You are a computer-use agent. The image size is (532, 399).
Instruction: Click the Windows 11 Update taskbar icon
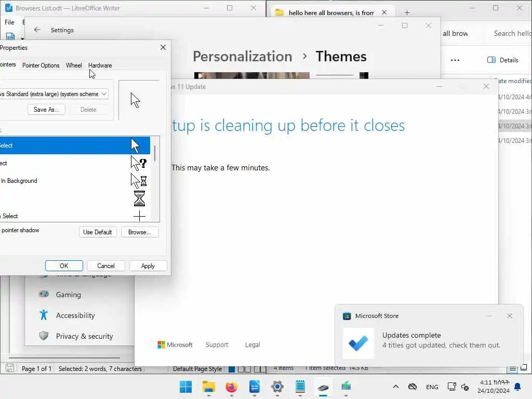pos(346,387)
